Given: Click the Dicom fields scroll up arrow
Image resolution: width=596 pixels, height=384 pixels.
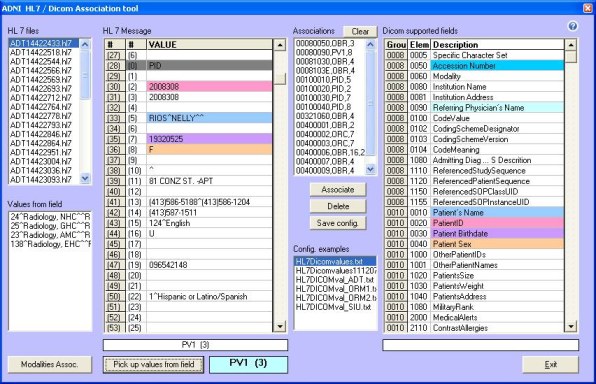Looking at the screenshot, I should click(x=571, y=45).
